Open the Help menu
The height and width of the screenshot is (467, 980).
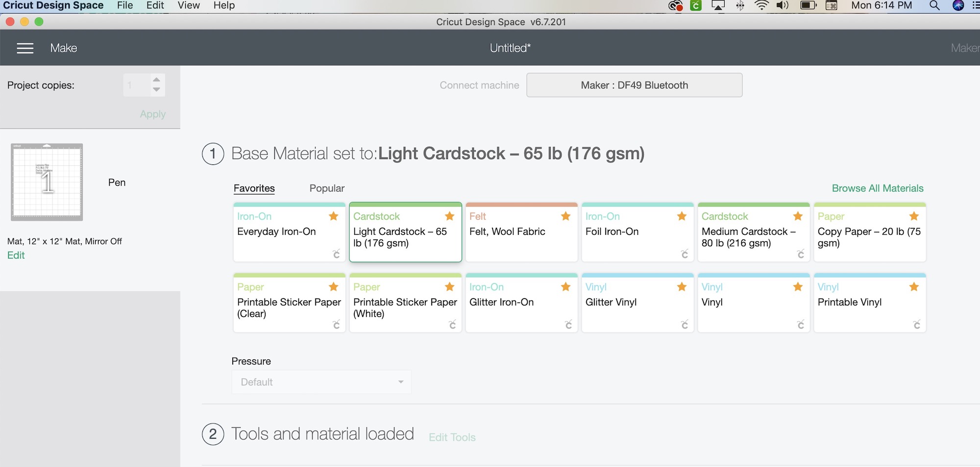(224, 5)
